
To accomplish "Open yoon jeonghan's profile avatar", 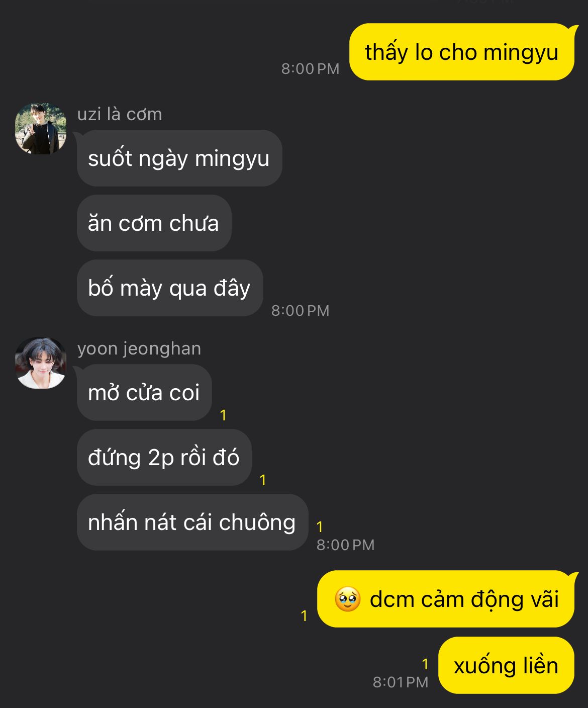I will [41, 363].
